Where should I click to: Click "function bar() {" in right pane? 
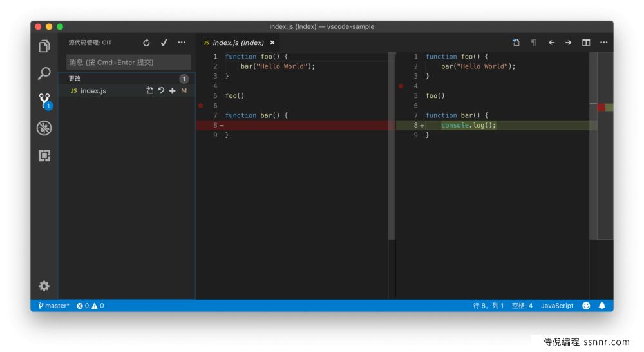pos(457,115)
